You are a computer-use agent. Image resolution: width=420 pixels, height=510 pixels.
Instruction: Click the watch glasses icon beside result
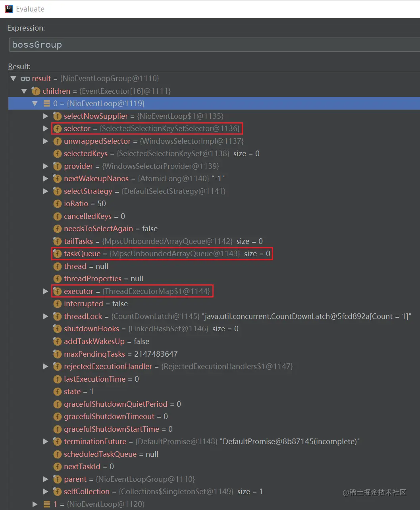pyautogui.click(x=25, y=79)
